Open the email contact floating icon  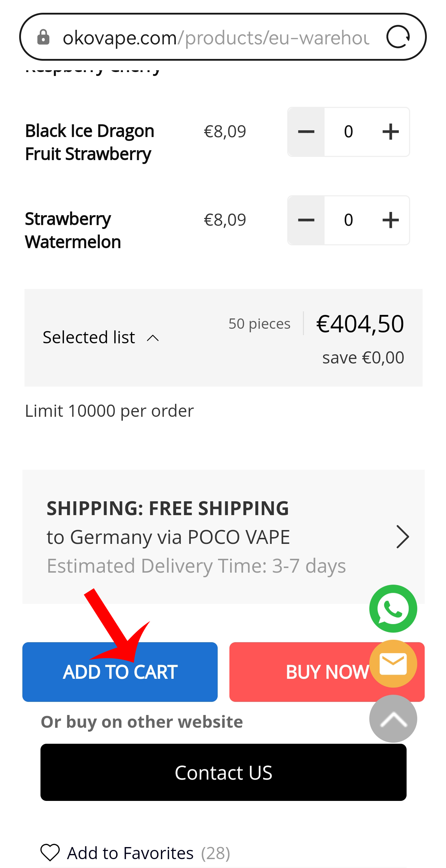coord(393,664)
